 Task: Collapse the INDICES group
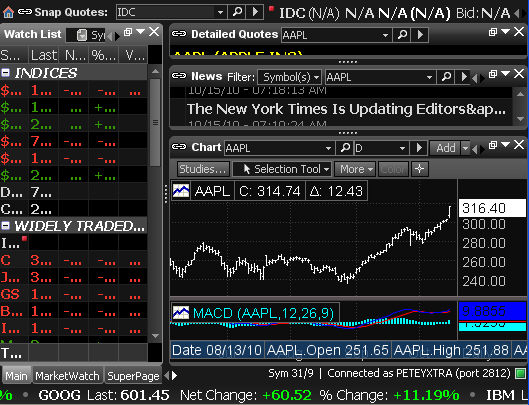[x=5, y=72]
